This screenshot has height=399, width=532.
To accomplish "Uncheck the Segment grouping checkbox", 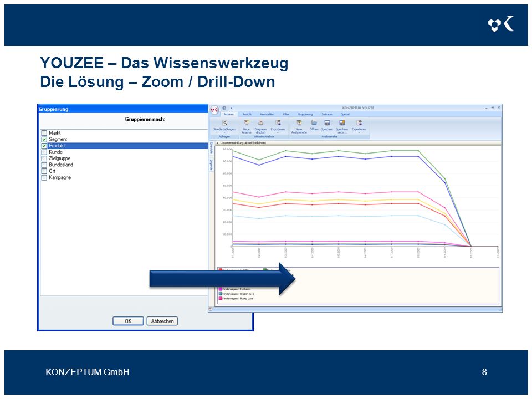I will point(44,140).
